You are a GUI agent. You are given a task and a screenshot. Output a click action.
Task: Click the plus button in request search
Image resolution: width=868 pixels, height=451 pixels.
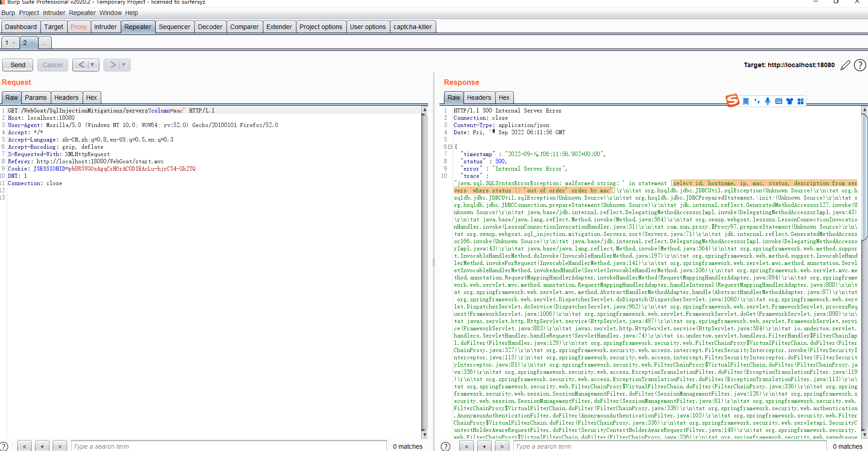42,446
